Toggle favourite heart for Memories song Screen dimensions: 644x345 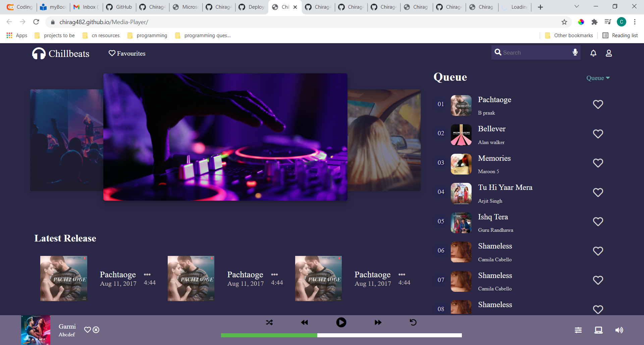coord(598,163)
